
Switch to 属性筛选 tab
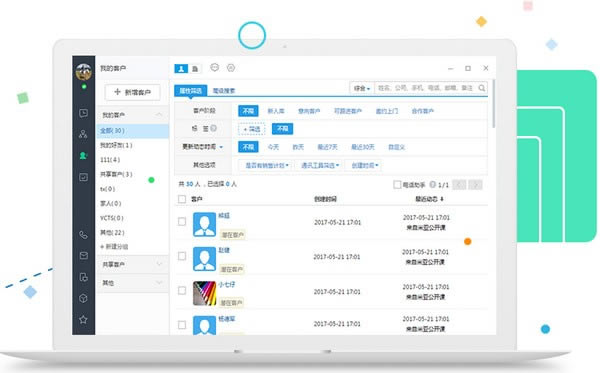pyautogui.click(x=191, y=91)
